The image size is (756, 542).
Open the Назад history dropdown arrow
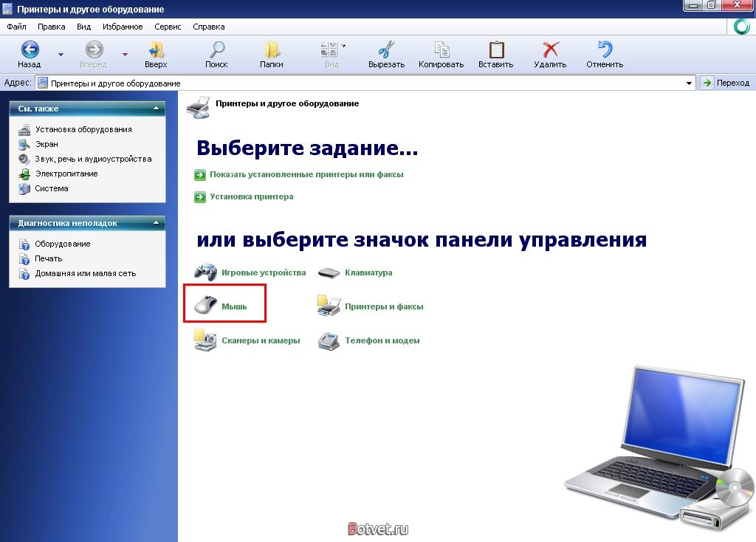[61, 55]
